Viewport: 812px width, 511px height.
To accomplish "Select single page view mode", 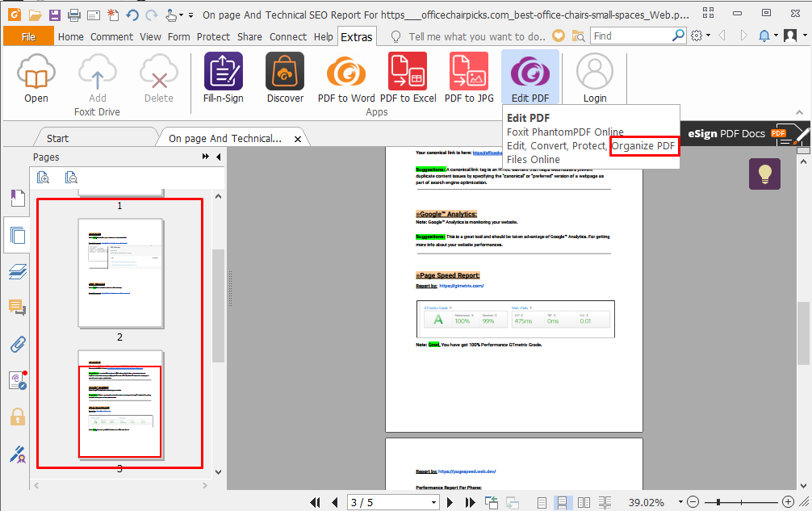I will (x=542, y=502).
